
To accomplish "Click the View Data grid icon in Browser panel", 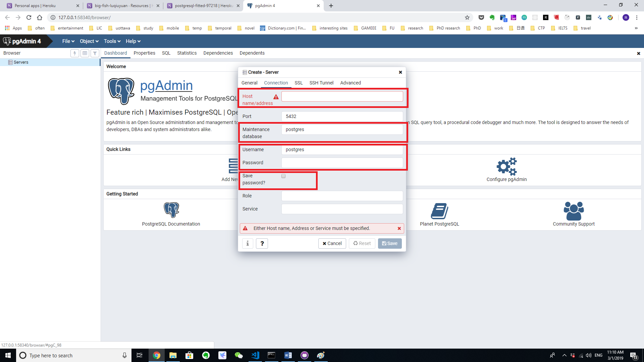I will [85, 53].
